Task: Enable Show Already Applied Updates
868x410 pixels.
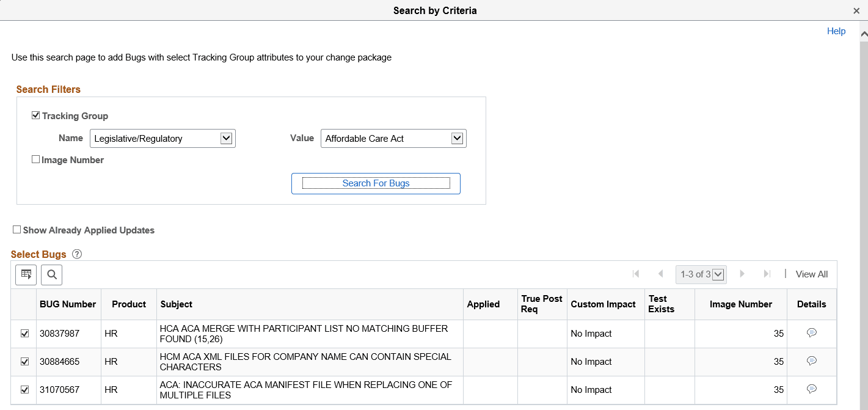Action: 16,229
